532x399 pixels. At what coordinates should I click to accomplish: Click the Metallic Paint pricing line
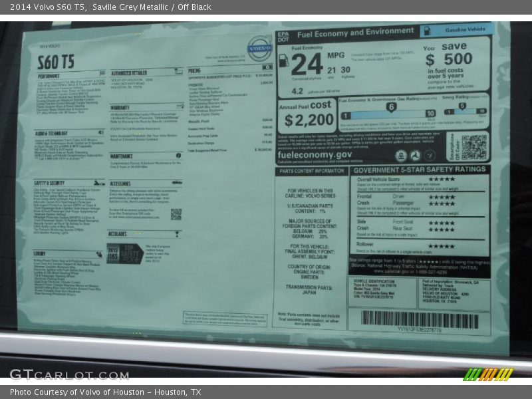230,121
